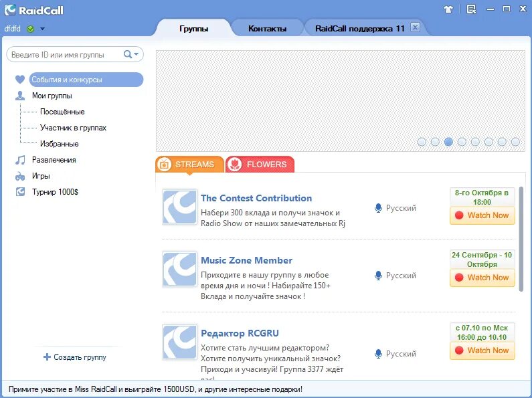Click the RaidCall logo icon
532x398 pixels.
pos(10,10)
